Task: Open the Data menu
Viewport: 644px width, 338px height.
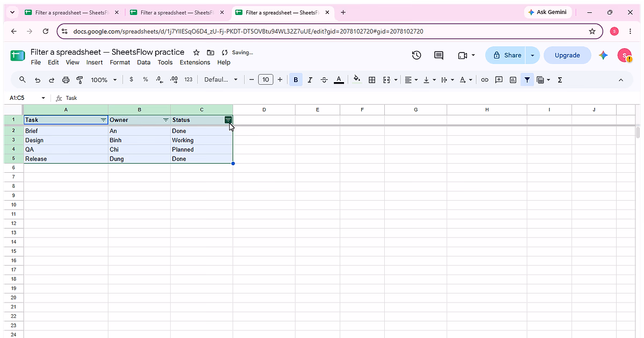Action: 144,62
